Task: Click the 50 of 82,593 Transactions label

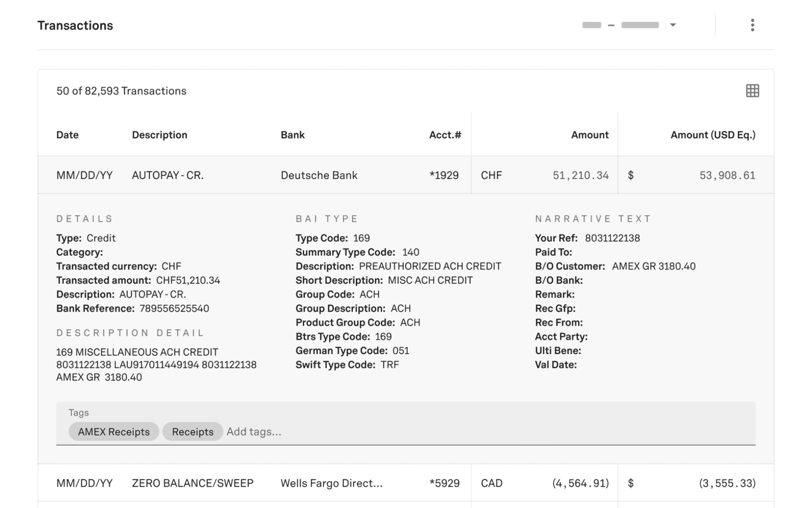Action: (x=121, y=91)
